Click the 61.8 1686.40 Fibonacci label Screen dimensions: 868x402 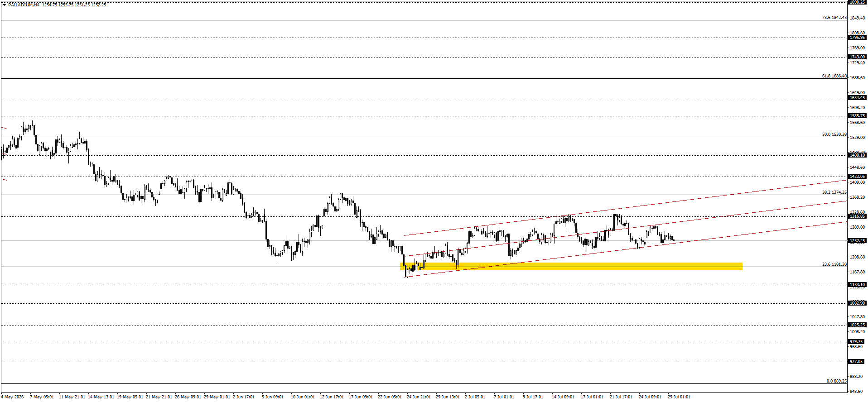834,76
